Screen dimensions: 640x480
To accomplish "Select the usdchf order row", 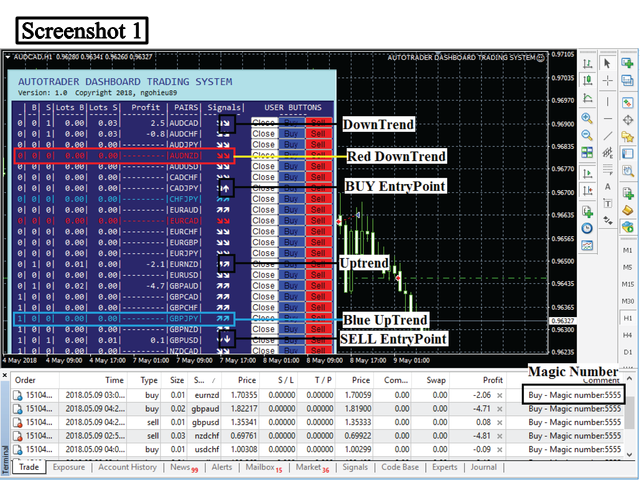I will [318, 449].
